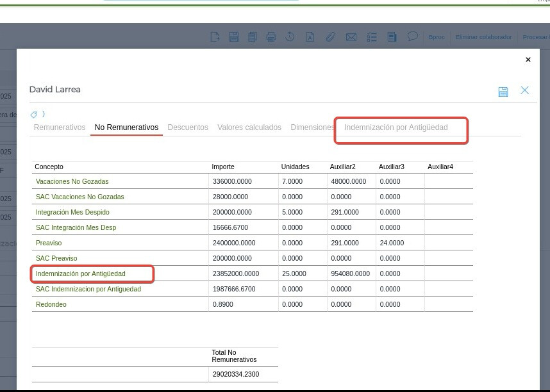Close the modal with the black X
Screen dimensions: 550x392
point(528,60)
